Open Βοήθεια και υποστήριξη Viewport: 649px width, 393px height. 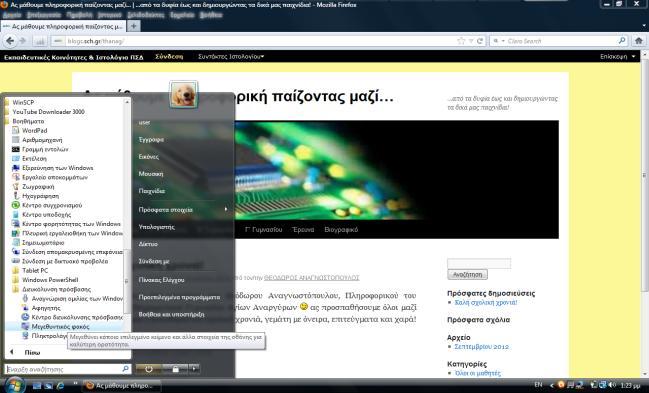171,314
